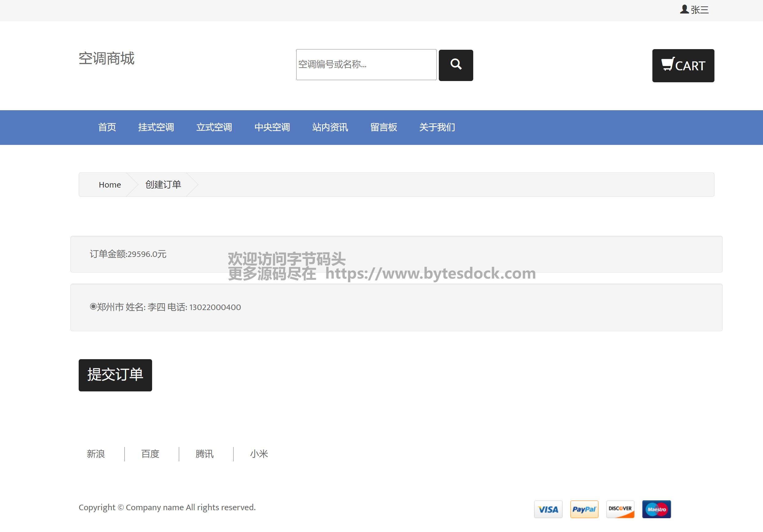Click the Discover card icon
Image resolution: width=763 pixels, height=532 pixels.
click(620, 509)
